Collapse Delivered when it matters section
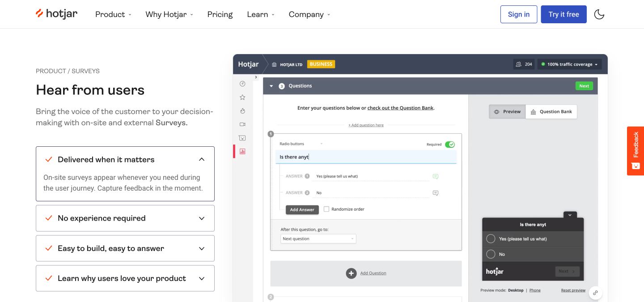The height and width of the screenshot is (302, 644). (x=125, y=160)
